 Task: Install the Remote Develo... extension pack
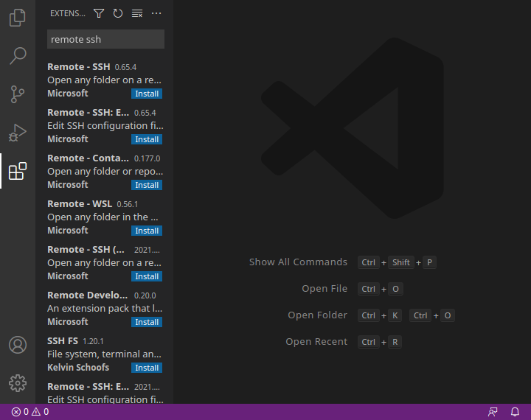point(147,322)
